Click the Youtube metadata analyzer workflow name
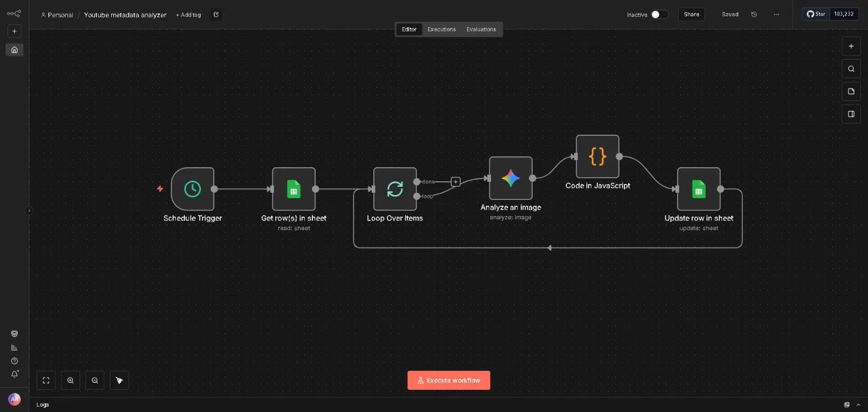868x412 pixels. 125,15
